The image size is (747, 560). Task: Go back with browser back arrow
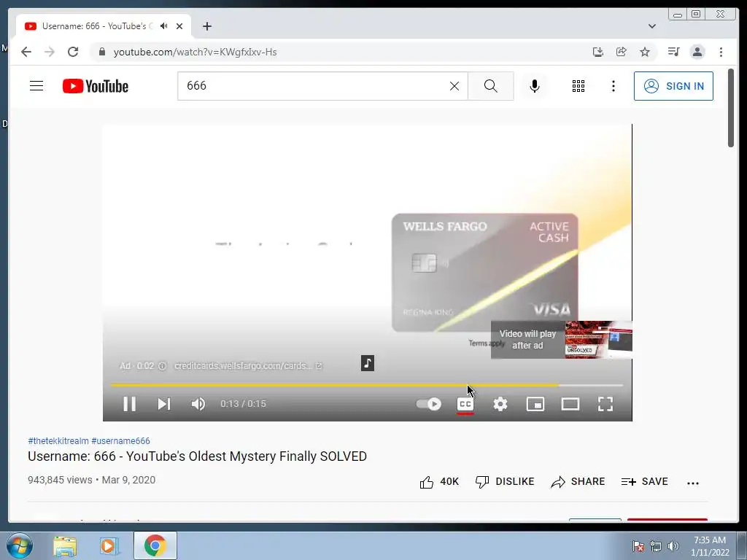click(26, 52)
